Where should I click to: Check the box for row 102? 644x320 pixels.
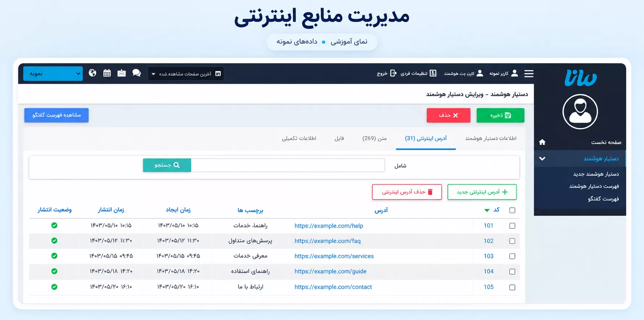point(512,241)
